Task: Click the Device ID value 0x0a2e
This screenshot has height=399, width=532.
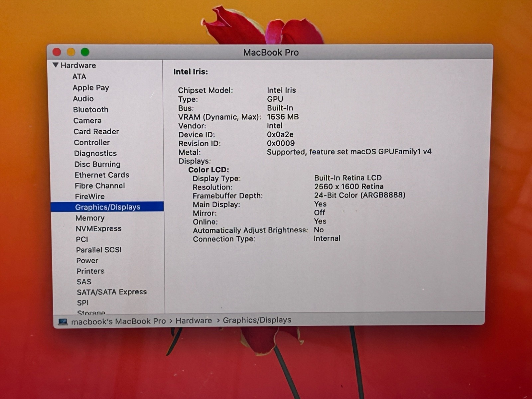Action: [x=280, y=135]
